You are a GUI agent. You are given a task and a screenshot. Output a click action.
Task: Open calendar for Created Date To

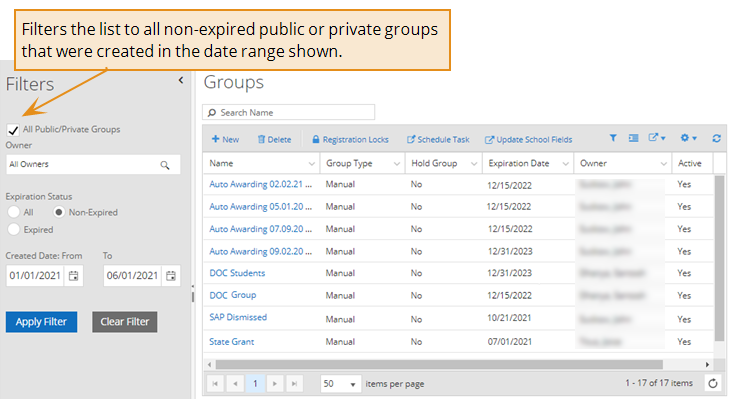pos(171,276)
